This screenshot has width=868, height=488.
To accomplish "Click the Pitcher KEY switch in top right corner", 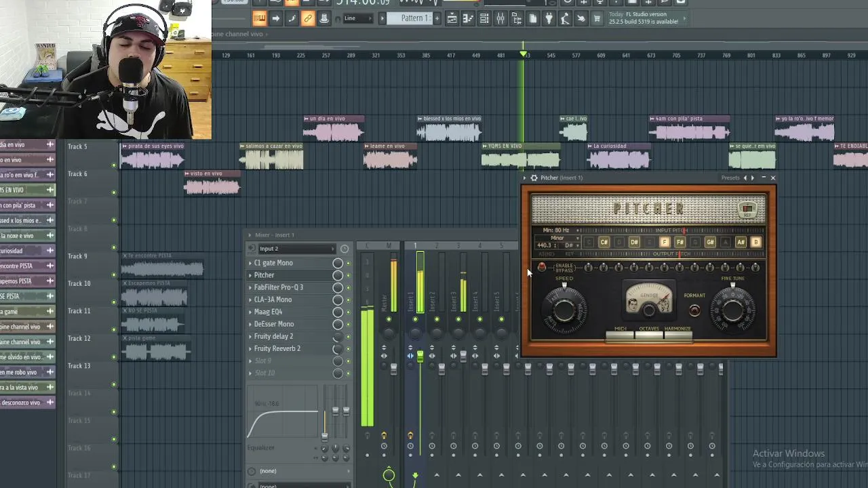I will click(747, 209).
